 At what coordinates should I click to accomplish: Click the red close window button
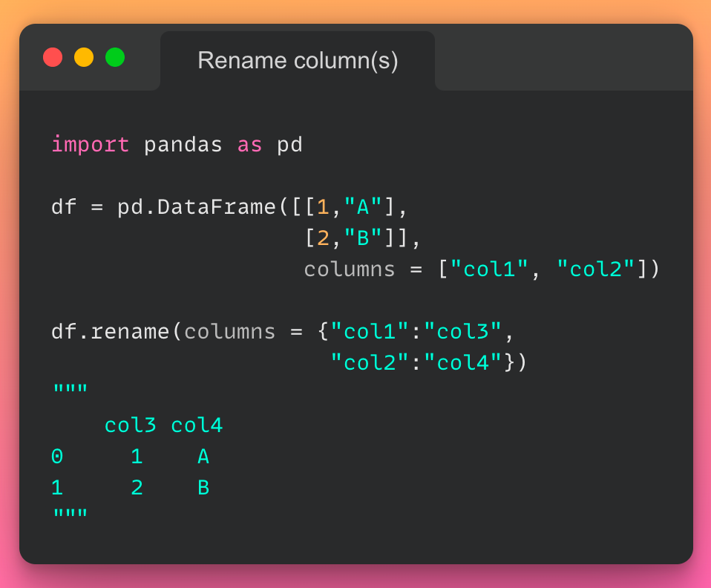[x=53, y=57]
